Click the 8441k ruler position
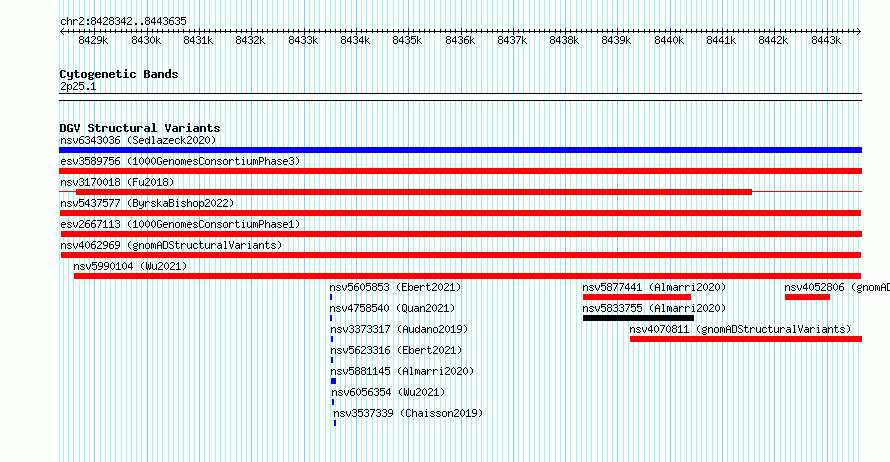Image resolution: width=890 pixels, height=462 pixels. pyautogui.click(x=721, y=40)
